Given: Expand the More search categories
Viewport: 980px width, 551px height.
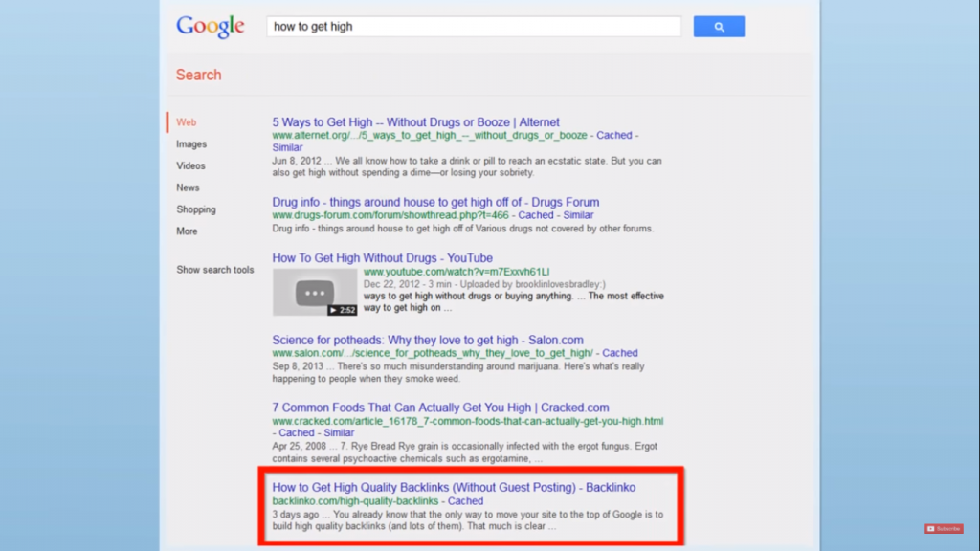Looking at the screenshot, I should tap(187, 231).
